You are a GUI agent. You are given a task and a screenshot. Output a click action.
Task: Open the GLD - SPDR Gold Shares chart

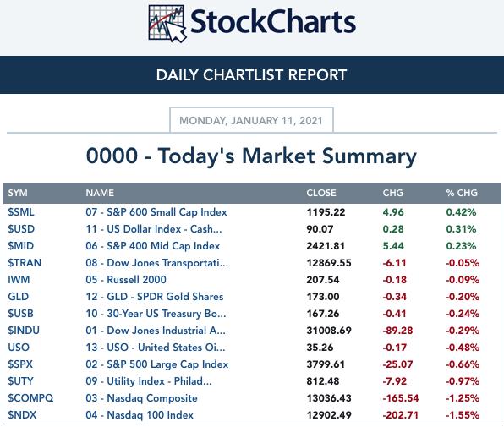[x=154, y=297]
